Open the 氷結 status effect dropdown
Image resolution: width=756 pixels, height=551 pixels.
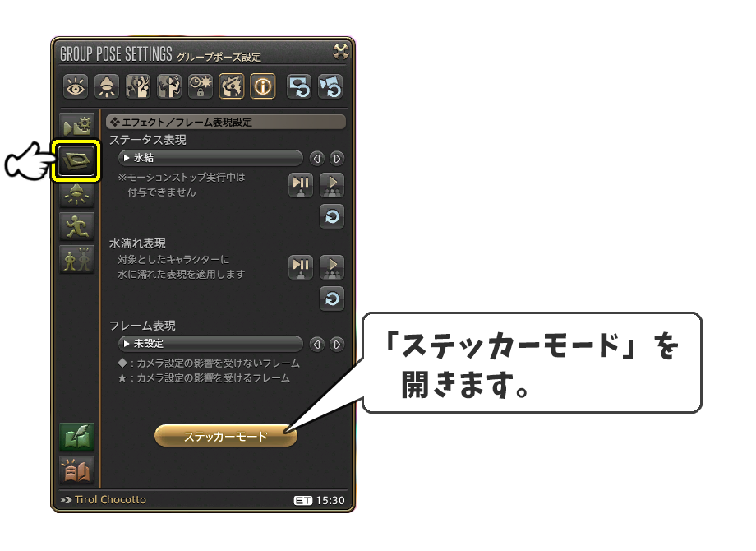click(x=210, y=158)
